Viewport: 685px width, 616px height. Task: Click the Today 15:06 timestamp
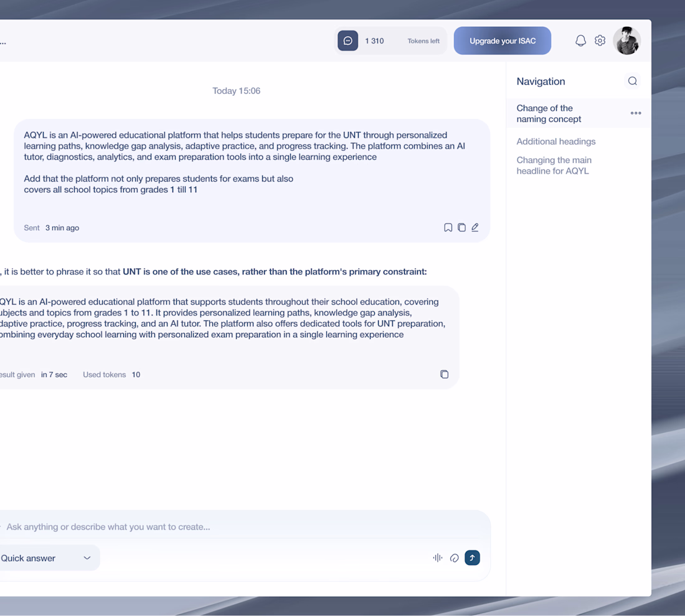[237, 91]
